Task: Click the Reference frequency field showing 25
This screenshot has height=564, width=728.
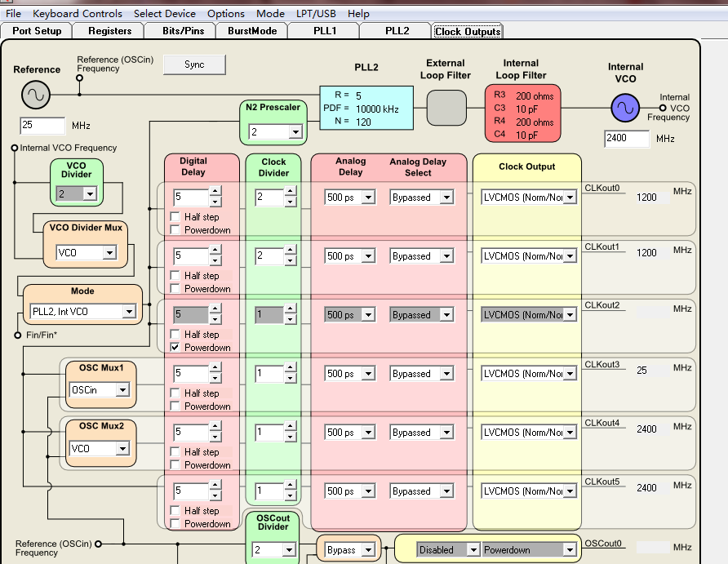Action: pyautogui.click(x=42, y=126)
